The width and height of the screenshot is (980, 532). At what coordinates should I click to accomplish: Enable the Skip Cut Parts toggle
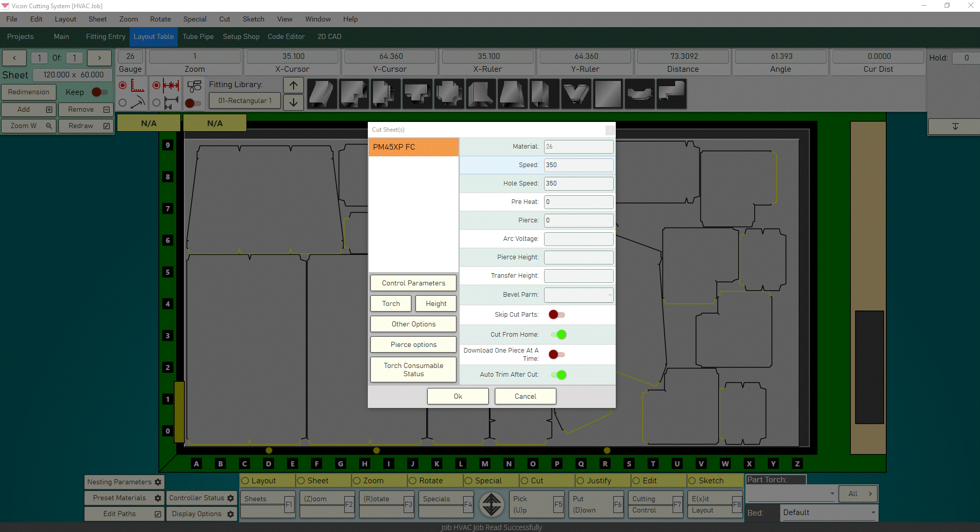click(x=555, y=315)
